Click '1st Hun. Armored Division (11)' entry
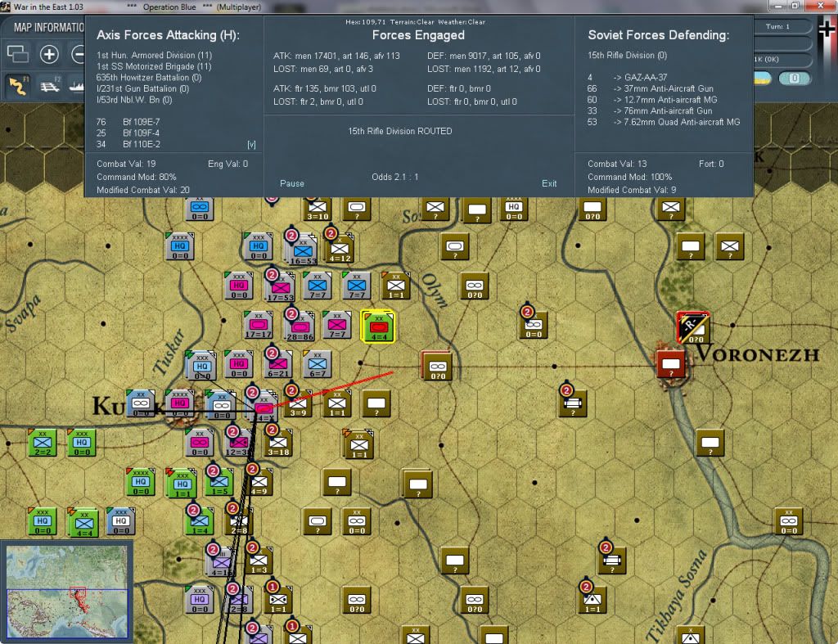Image resolution: width=838 pixels, height=644 pixels. [155, 55]
